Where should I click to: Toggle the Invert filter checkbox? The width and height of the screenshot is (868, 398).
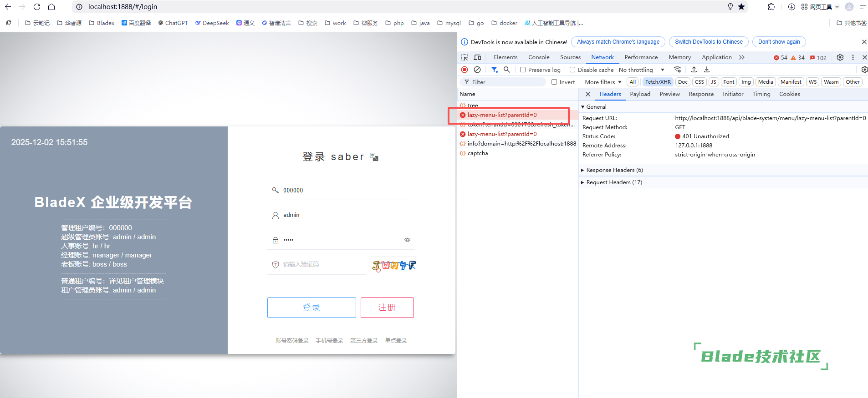coord(554,82)
